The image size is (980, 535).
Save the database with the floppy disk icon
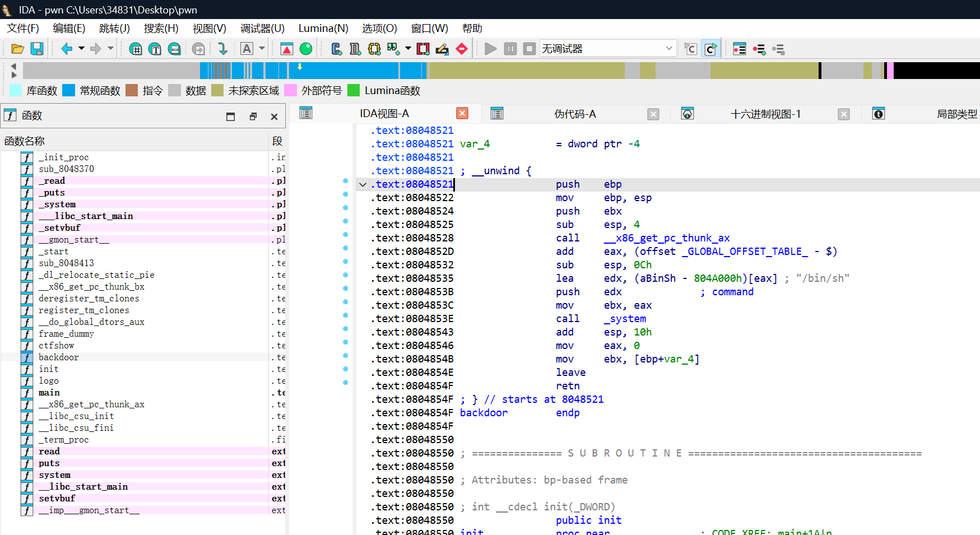(x=37, y=49)
